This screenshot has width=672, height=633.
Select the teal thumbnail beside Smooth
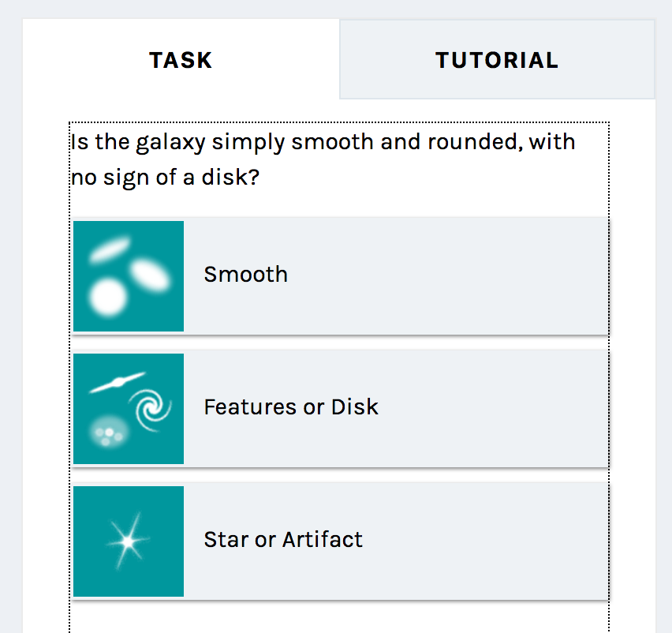pyautogui.click(x=127, y=275)
